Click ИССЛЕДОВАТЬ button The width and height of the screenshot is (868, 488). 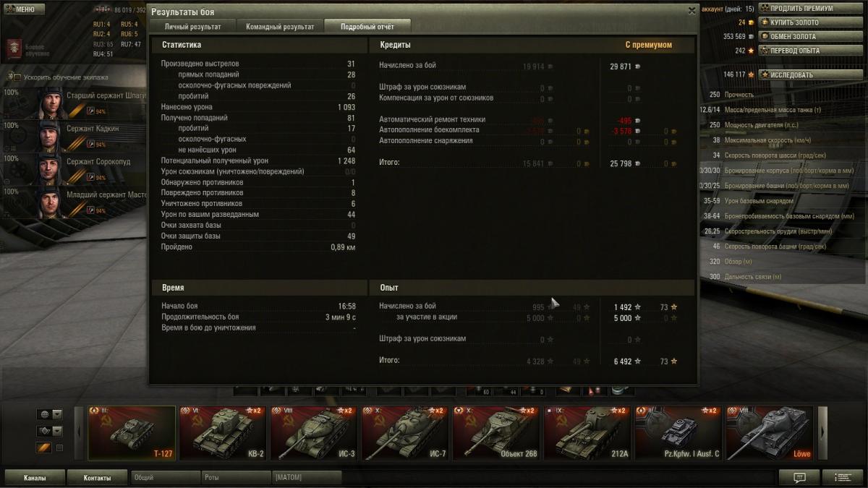[810, 74]
